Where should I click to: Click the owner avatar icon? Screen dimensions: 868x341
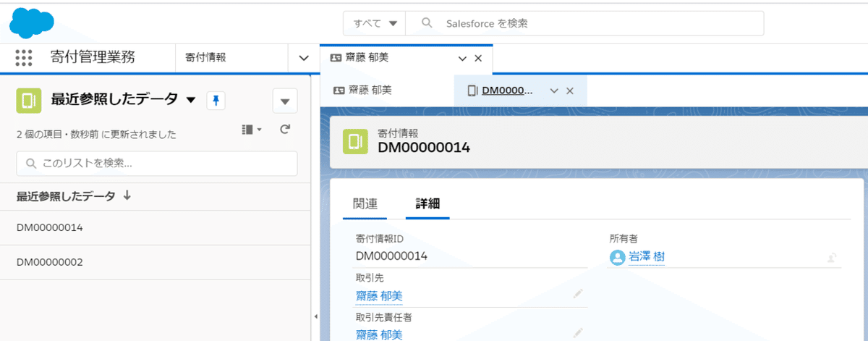point(618,257)
